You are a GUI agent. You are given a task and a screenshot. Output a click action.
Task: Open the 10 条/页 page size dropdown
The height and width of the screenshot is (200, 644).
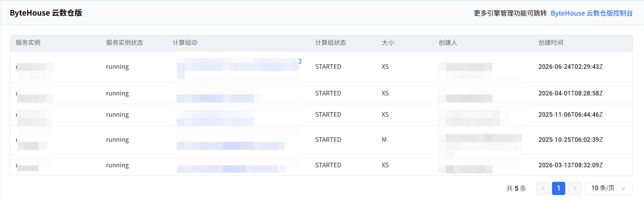pos(609,188)
